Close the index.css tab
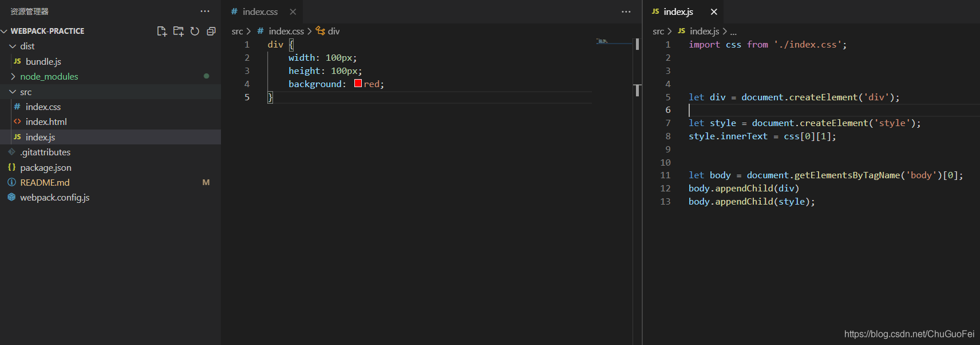Viewport: 980px width, 345px height. point(293,11)
